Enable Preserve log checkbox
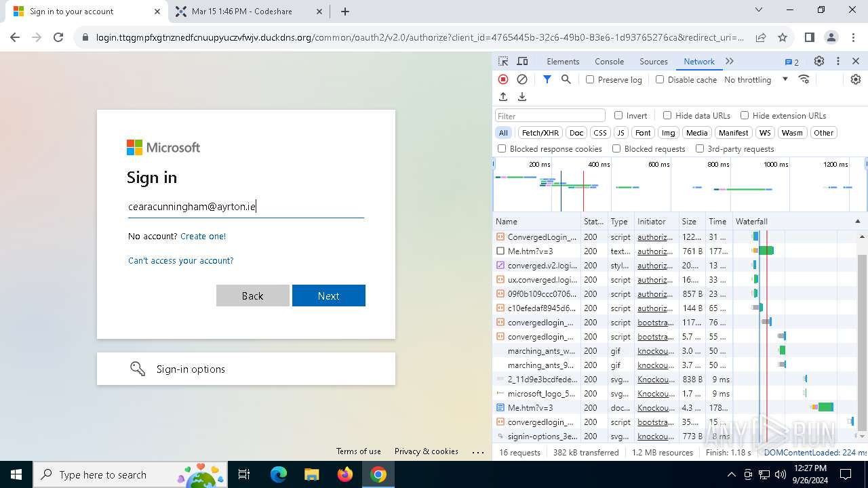The width and height of the screenshot is (868, 488). pyautogui.click(x=590, y=79)
